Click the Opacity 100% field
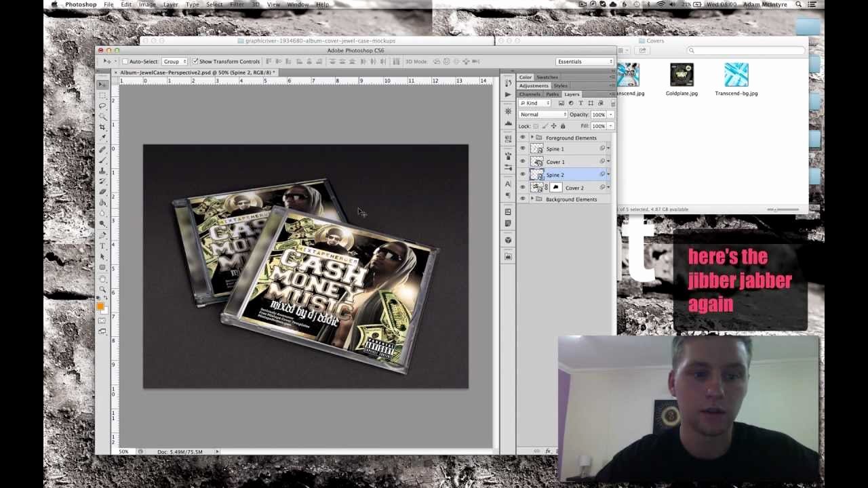The width and height of the screenshot is (868, 488). 599,115
